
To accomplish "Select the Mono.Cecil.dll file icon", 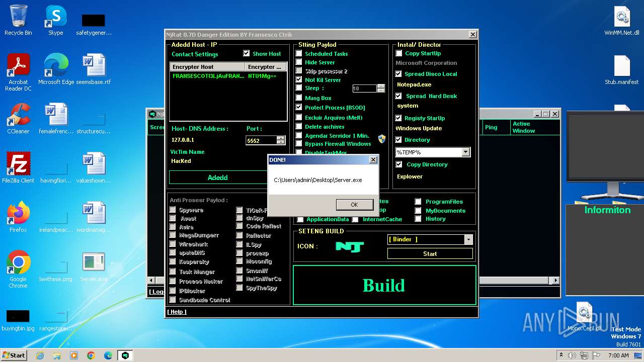I will pyautogui.click(x=584, y=316).
